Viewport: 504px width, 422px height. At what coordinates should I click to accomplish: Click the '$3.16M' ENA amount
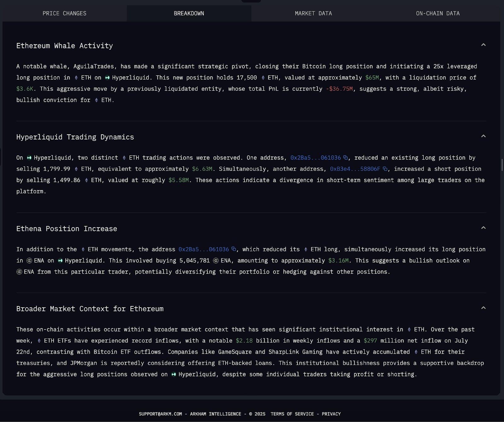(x=339, y=261)
